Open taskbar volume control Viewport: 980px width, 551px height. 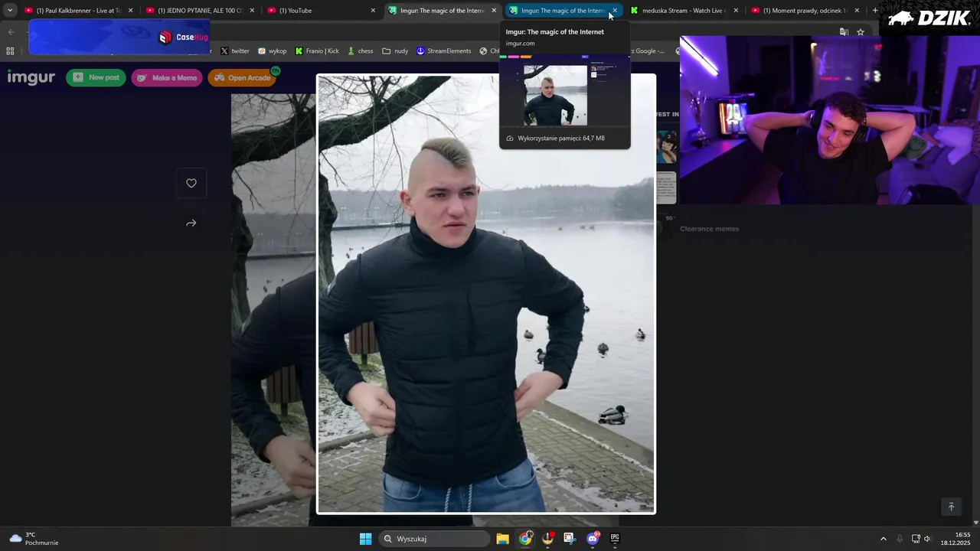coord(927,539)
